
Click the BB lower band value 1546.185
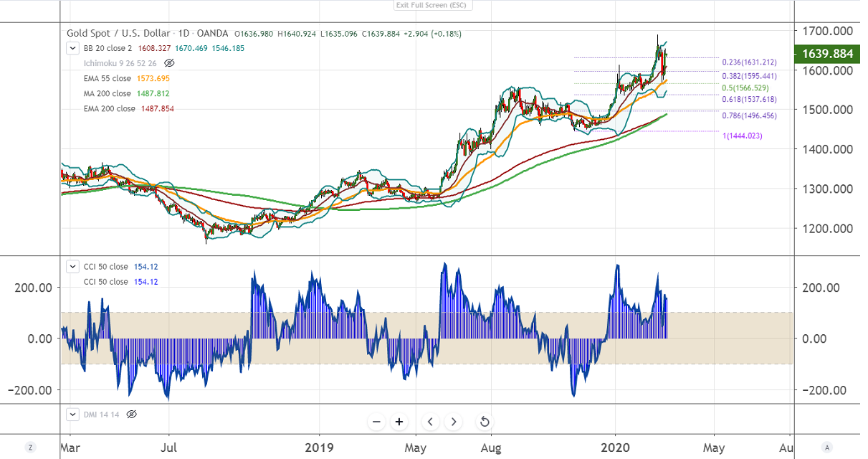[227, 48]
